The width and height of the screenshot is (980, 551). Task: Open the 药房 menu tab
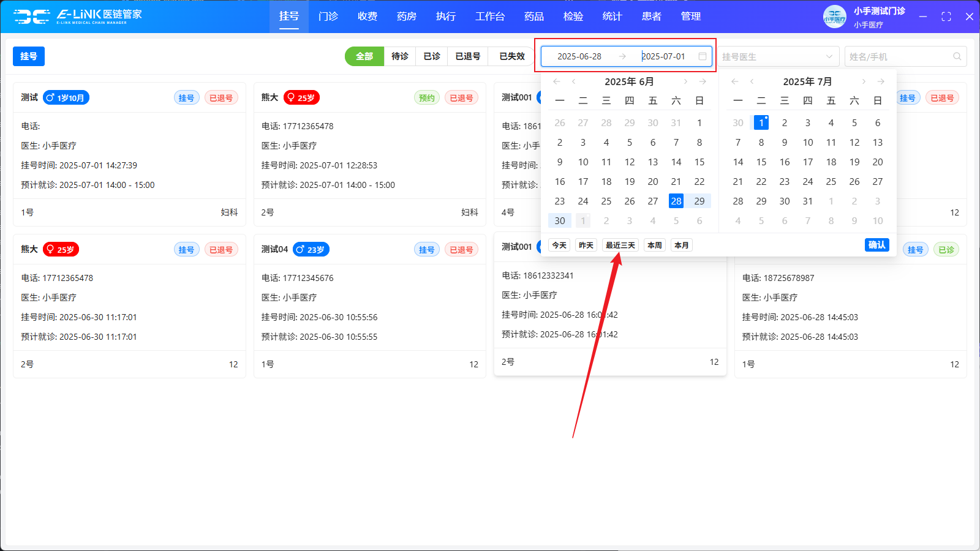coord(407,17)
